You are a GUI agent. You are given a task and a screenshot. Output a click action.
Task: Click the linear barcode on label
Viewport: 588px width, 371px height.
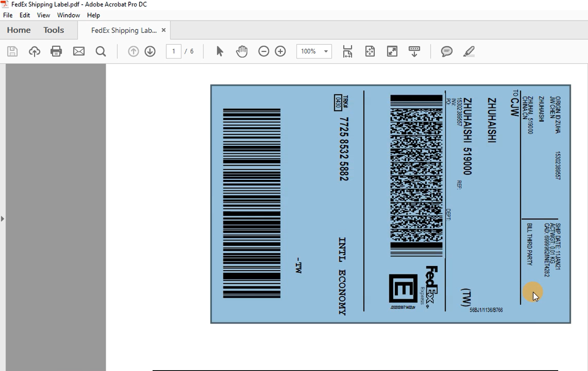[x=252, y=203]
